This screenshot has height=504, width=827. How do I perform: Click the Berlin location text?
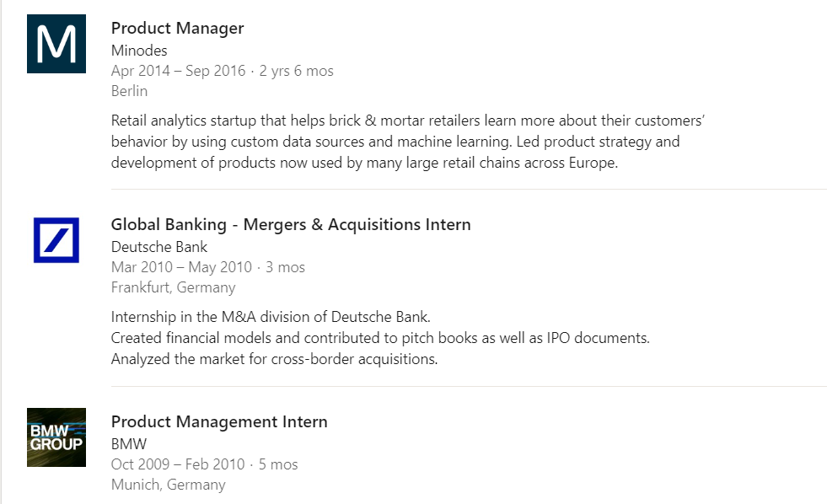coord(129,91)
